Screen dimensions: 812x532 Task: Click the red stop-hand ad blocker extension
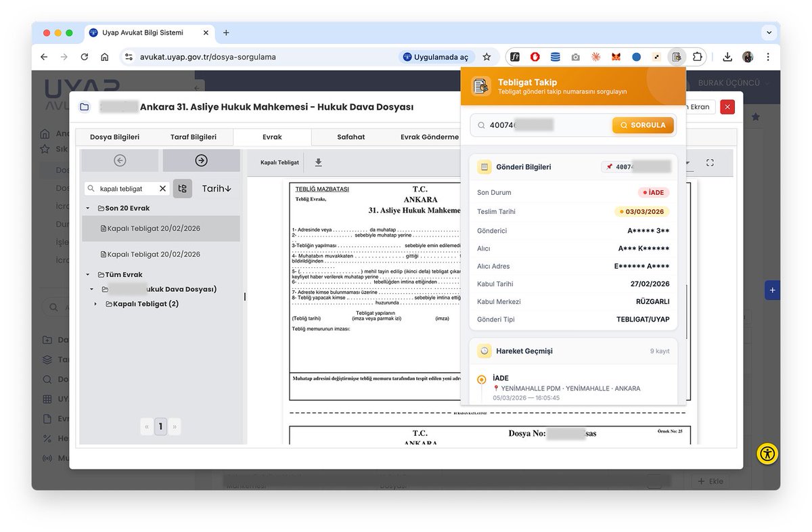[x=535, y=57]
